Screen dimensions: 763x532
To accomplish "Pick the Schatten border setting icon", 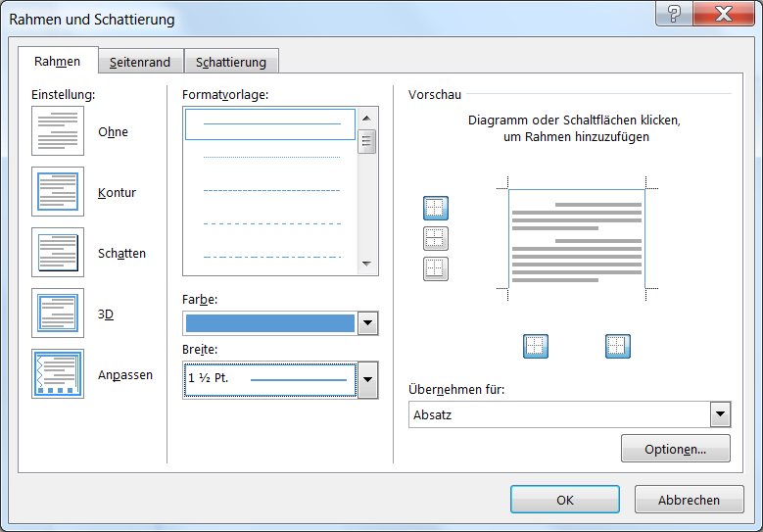I will (58, 252).
